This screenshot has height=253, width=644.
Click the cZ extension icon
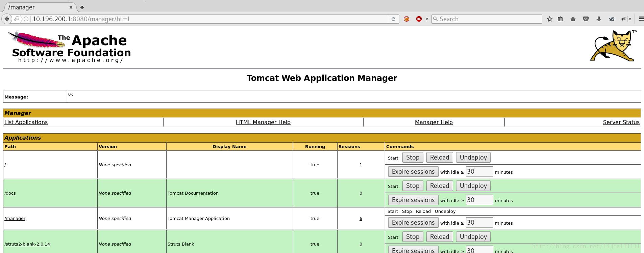tap(612, 19)
